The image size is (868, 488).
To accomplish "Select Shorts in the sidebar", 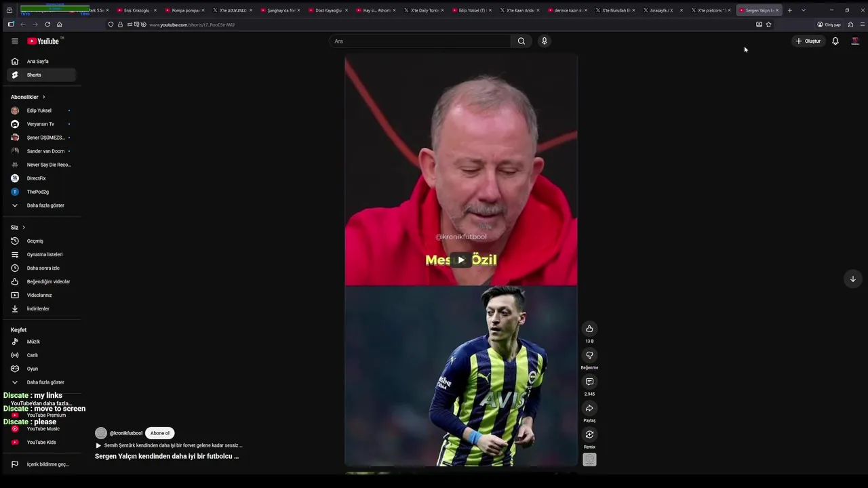I will click(41, 75).
